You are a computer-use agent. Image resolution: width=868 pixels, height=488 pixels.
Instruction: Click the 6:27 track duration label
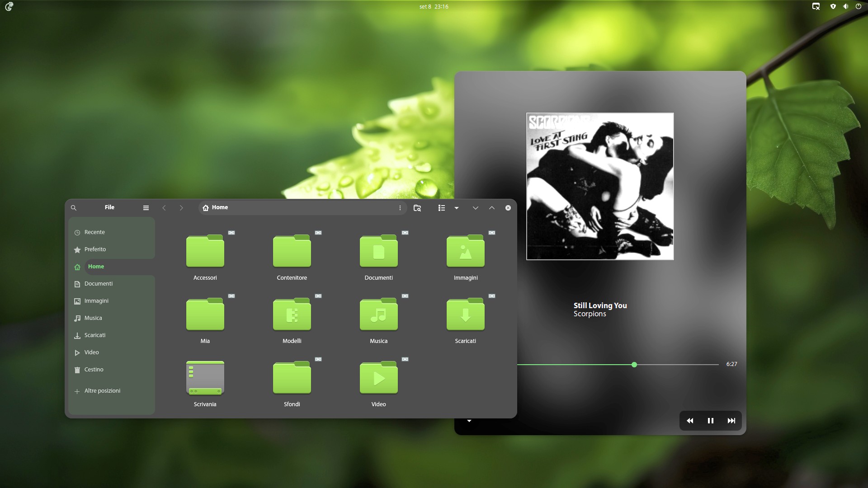[731, 364]
